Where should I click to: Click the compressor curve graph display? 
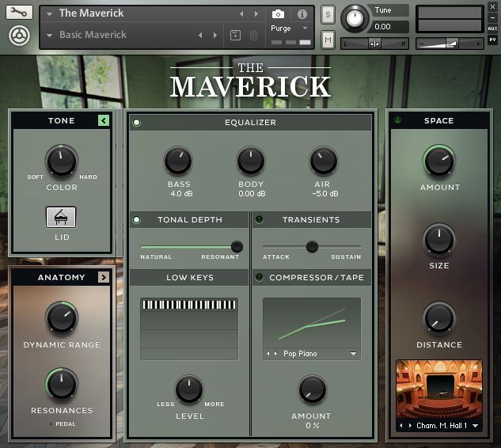312,323
